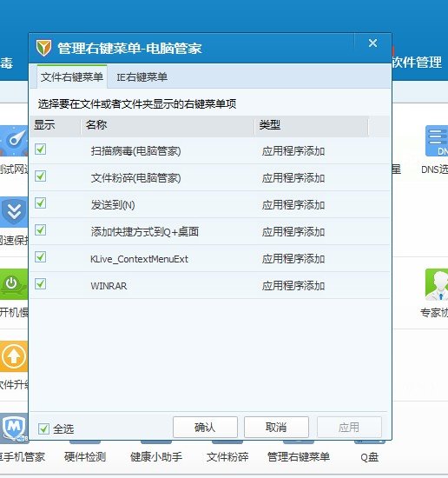This screenshot has height=478, width=448.
Task: Open the 网速保护 shield icon
Action: pos(14,212)
